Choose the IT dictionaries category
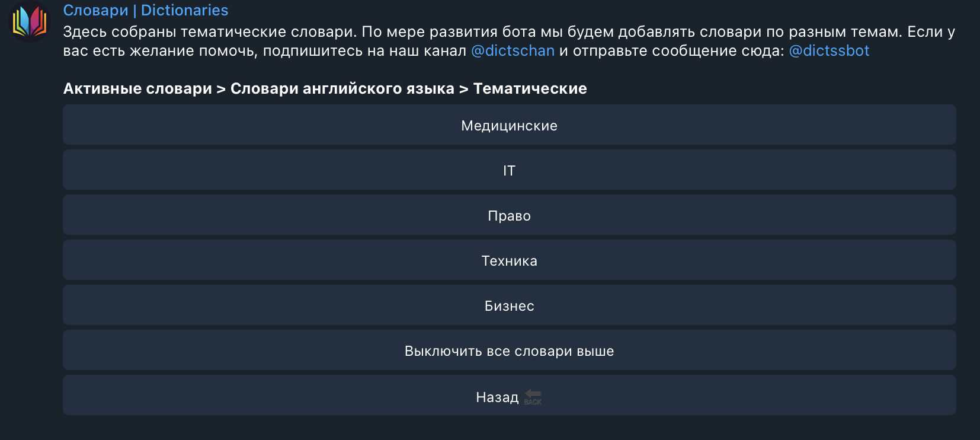 (509, 170)
